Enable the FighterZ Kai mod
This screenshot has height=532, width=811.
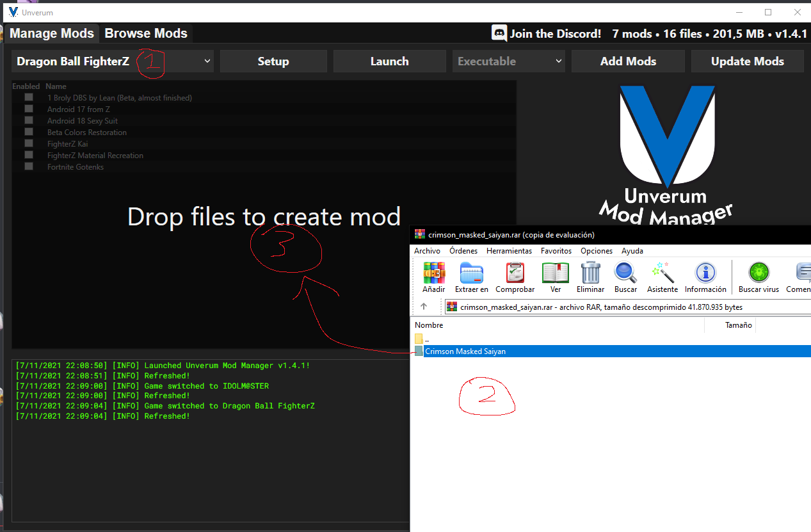pyautogui.click(x=29, y=143)
